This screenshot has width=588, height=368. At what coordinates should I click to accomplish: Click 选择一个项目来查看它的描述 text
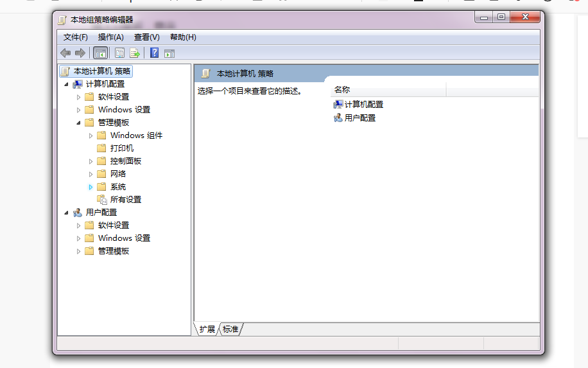pyautogui.click(x=249, y=91)
